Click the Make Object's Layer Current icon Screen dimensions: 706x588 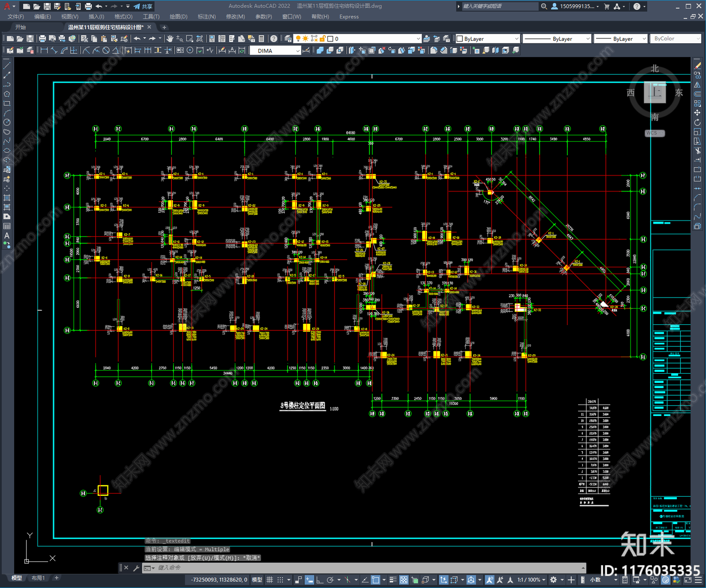tap(427, 39)
